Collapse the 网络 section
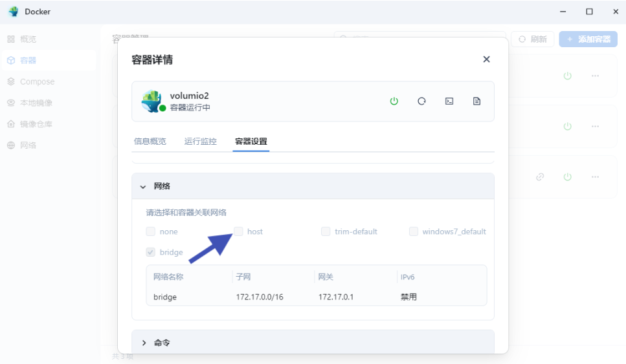Viewport: 626px width, 364px height. pyautogui.click(x=144, y=186)
